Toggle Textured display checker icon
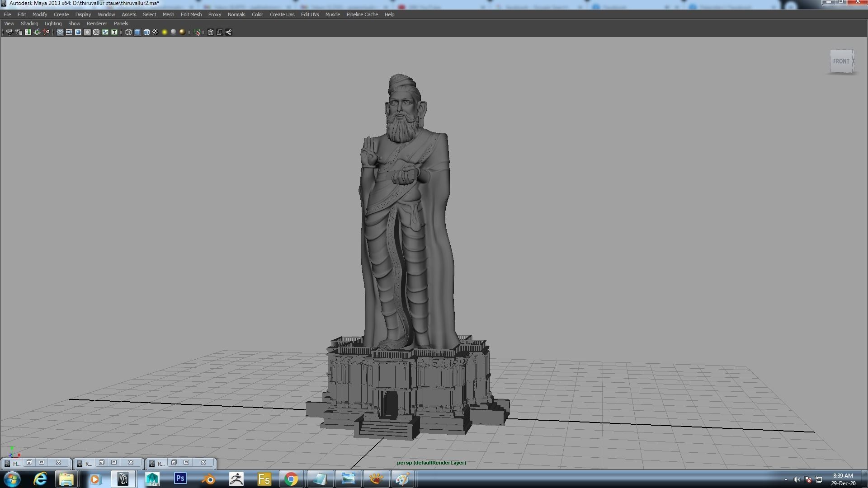868x488 pixels. (x=155, y=32)
